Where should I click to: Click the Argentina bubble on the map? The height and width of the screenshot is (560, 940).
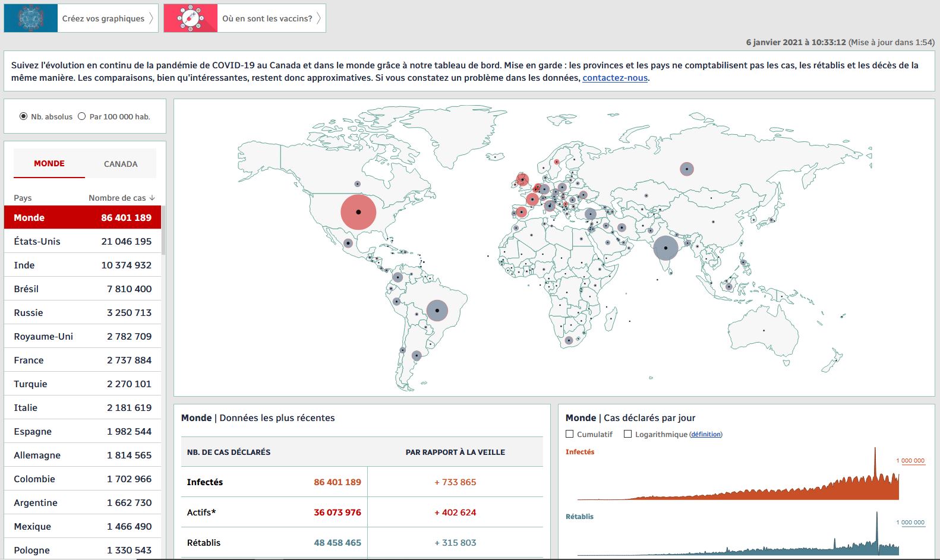[417, 356]
